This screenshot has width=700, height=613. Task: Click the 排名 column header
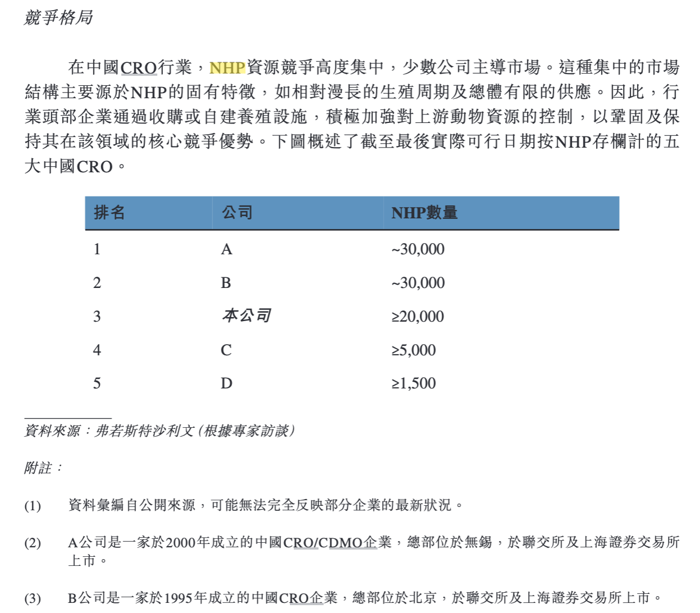[x=109, y=213]
